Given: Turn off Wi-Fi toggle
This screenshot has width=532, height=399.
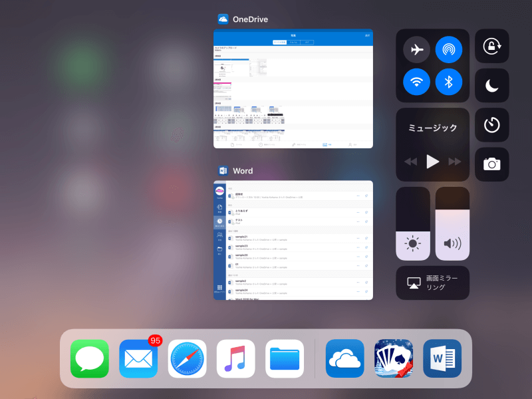Looking at the screenshot, I should (416, 82).
